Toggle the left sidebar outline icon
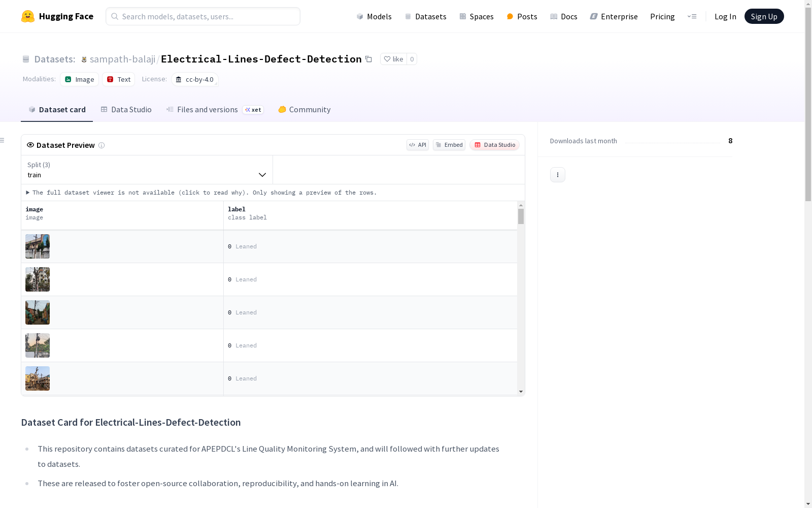This screenshot has height=508, width=812. point(3,140)
